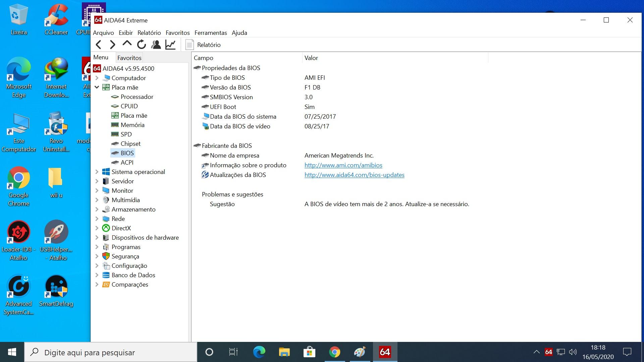Open the aida64.com/bios-updates link
The height and width of the screenshot is (362, 644).
pos(354,175)
